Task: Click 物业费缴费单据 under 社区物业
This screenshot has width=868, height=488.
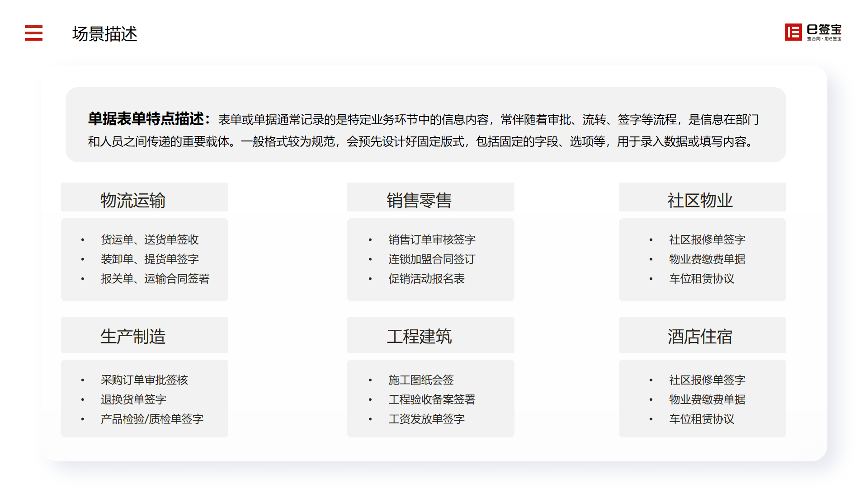Action: click(707, 259)
